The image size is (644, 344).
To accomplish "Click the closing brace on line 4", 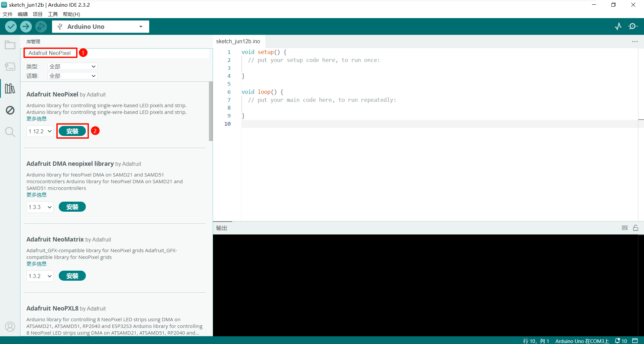I will pos(243,76).
